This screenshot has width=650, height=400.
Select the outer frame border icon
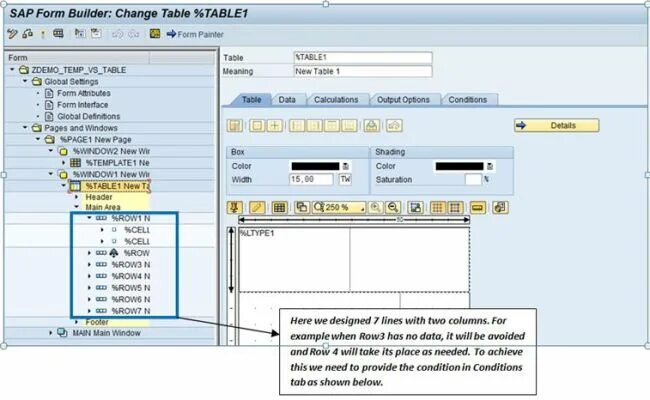pos(257,126)
